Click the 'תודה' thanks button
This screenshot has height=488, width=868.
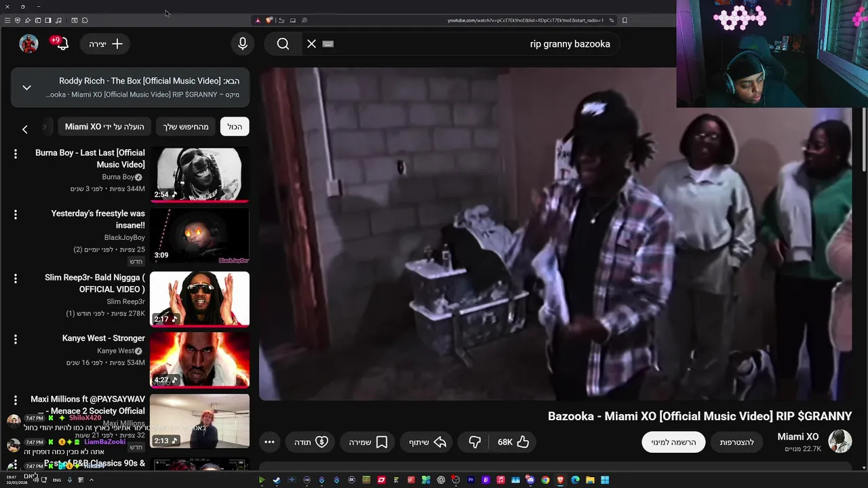point(311,442)
